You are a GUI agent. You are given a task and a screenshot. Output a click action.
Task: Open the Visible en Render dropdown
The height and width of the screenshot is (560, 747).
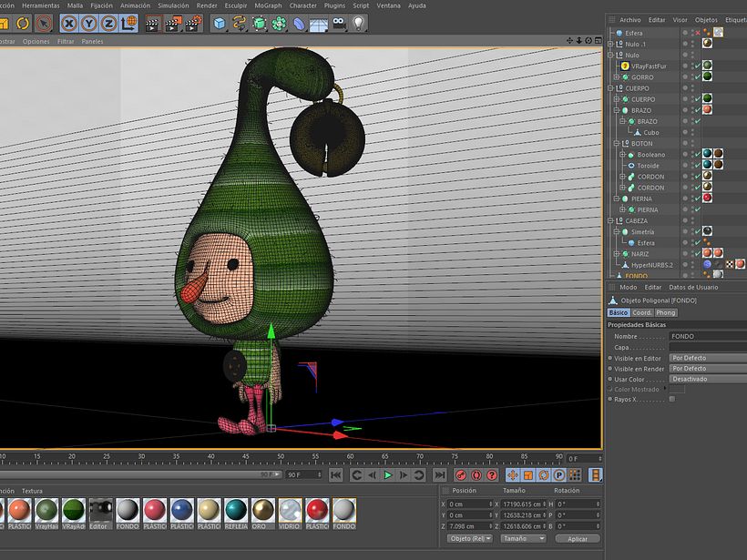click(708, 368)
